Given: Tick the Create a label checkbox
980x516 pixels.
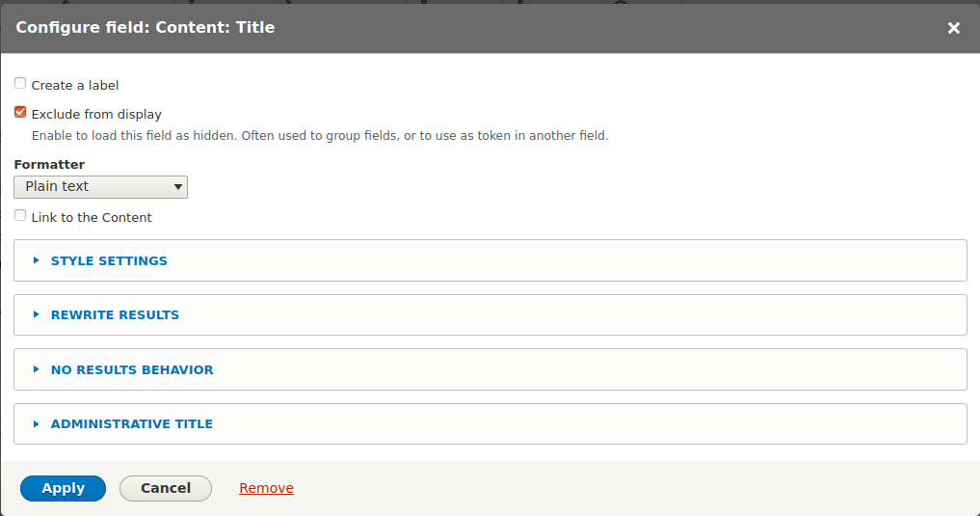Looking at the screenshot, I should pos(20,84).
